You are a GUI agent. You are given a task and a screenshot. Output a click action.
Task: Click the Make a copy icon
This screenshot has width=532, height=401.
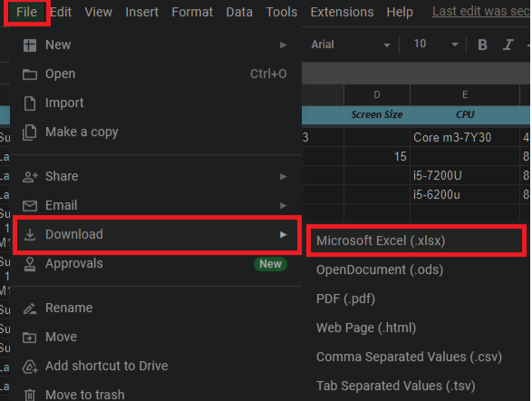pos(30,132)
